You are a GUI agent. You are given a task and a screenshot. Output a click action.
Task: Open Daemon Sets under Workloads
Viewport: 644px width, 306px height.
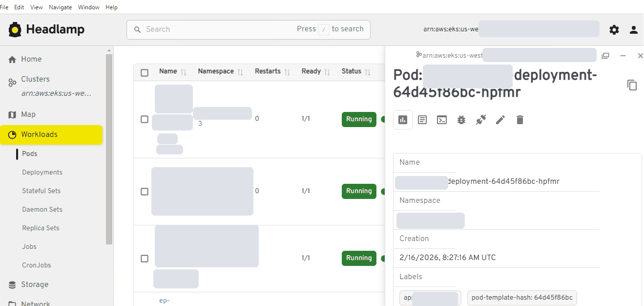pos(42,210)
